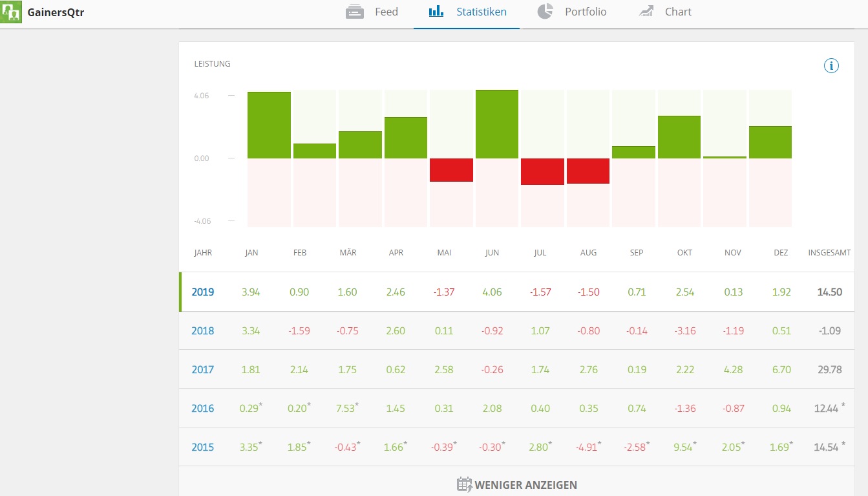Select the 2018 year row label
The height and width of the screenshot is (496, 868).
(x=202, y=330)
